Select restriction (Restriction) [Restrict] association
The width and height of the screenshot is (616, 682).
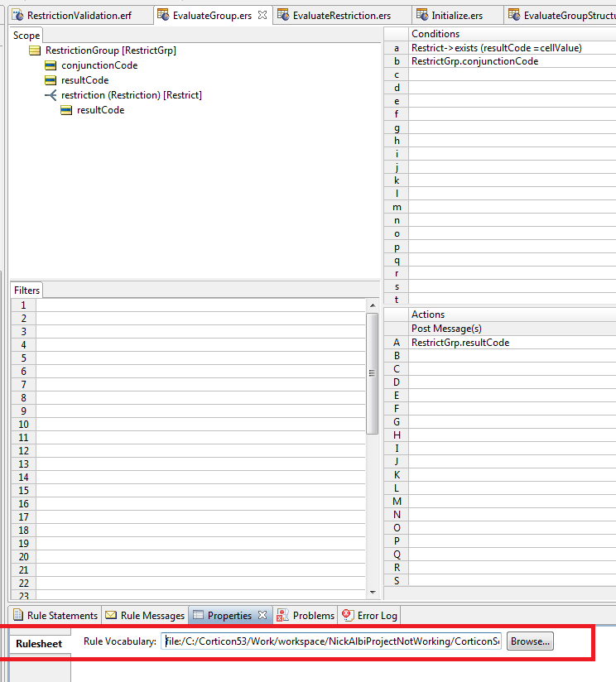click(132, 95)
